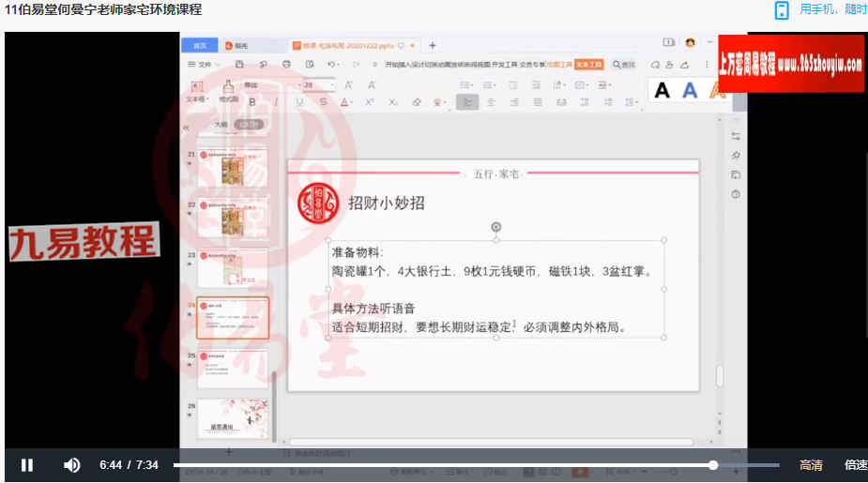This screenshot has width=868, height=483.
Task: Switch slide panel to 大纲 view
Action: (221, 125)
